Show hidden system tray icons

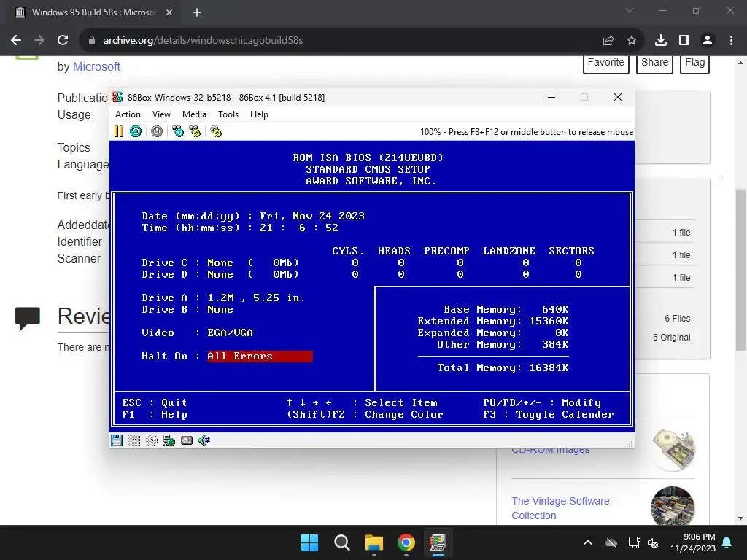pos(588,542)
